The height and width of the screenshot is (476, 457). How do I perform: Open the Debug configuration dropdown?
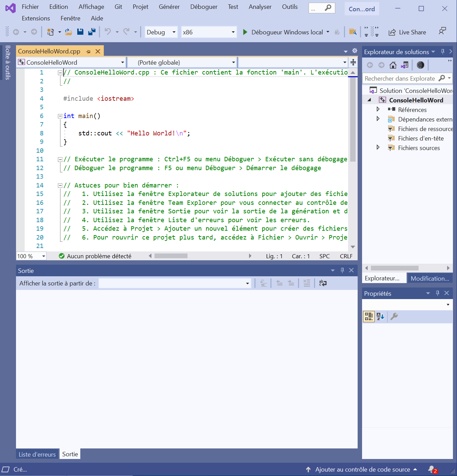point(161,32)
